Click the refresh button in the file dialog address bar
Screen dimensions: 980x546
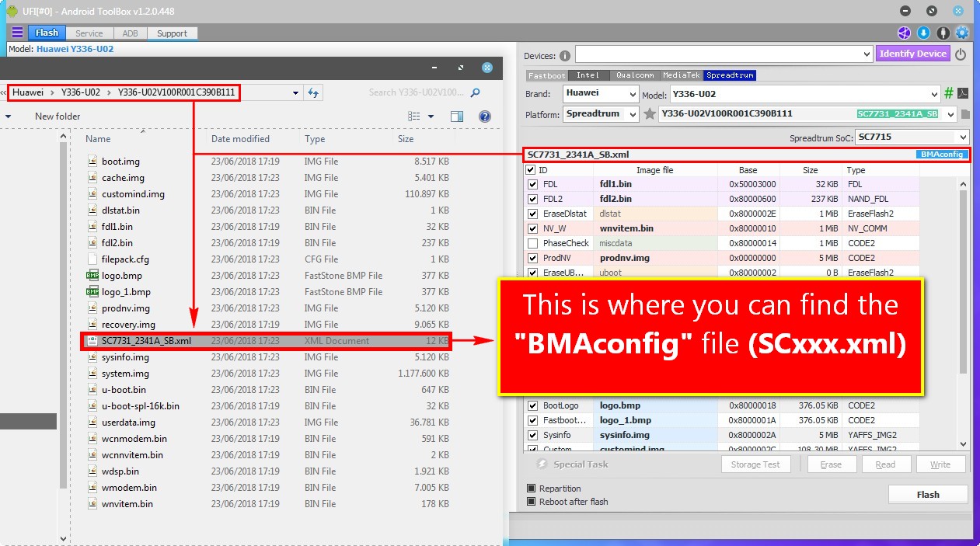(x=313, y=92)
